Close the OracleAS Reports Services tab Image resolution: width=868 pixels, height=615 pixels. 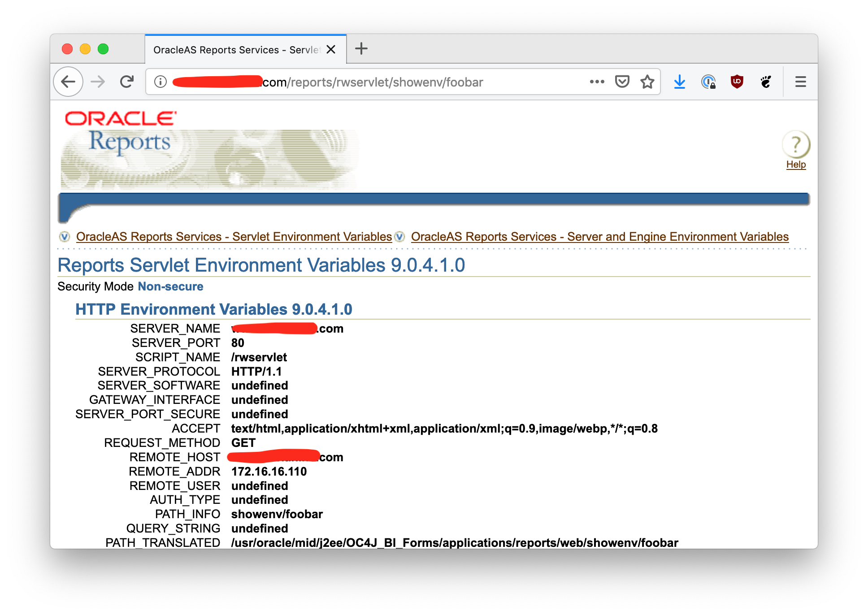click(331, 49)
